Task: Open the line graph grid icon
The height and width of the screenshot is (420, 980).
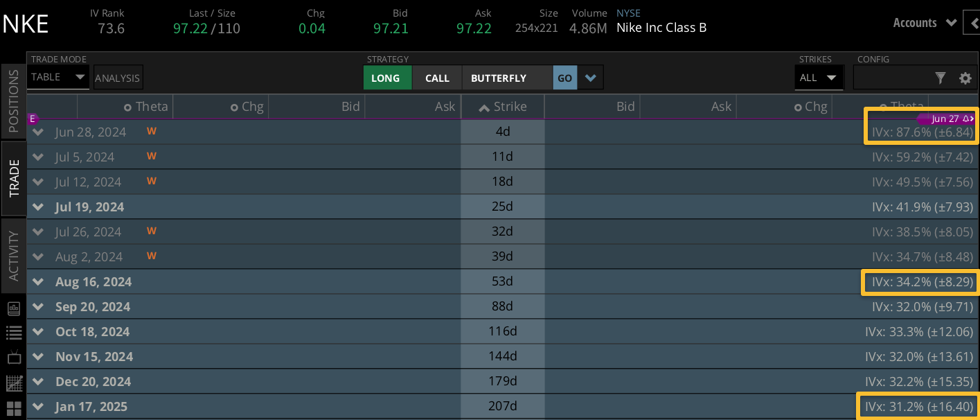Action: click(x=14, y=383)
